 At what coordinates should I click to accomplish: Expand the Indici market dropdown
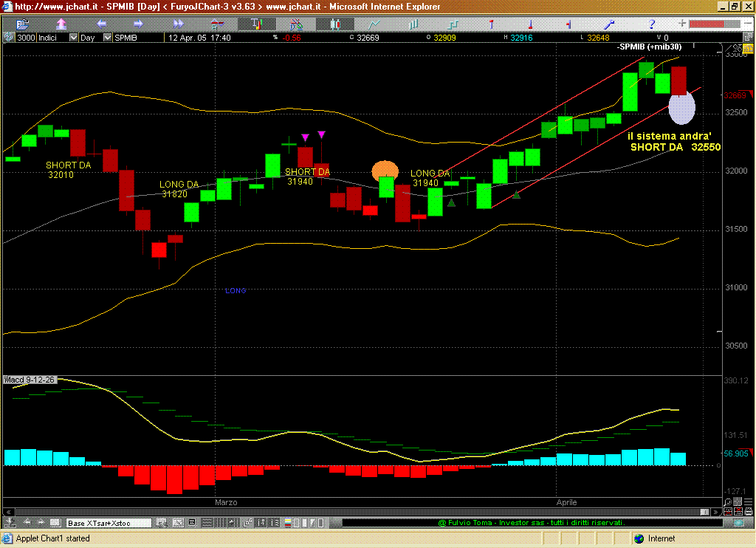(x=73, y=38)
